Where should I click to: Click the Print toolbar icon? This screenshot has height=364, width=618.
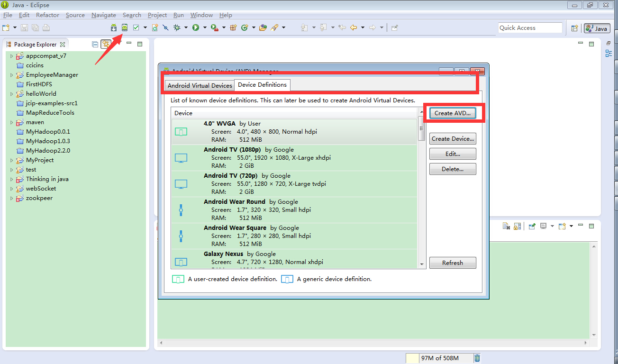(46, 27)
